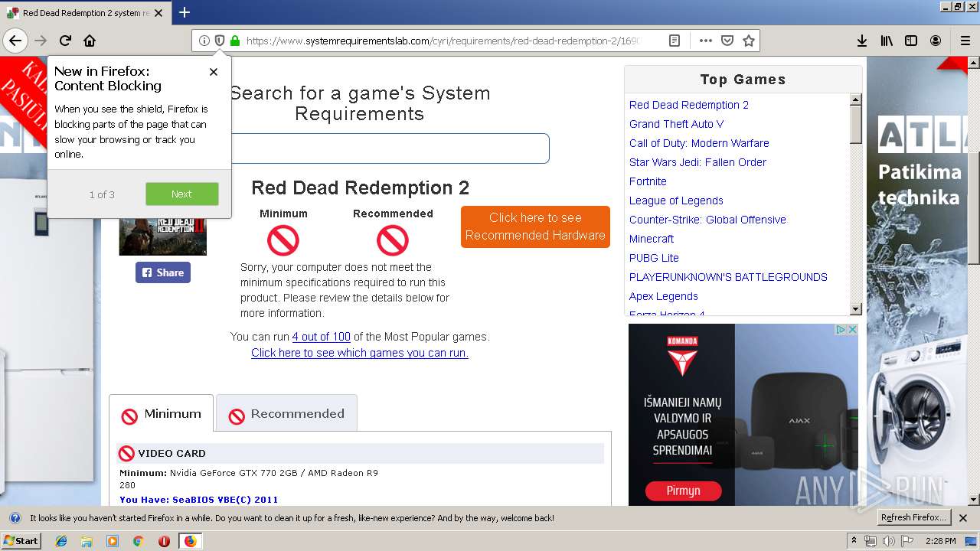Click the Minimum fail status icon
980x551 pixels.
click(283, 241)
